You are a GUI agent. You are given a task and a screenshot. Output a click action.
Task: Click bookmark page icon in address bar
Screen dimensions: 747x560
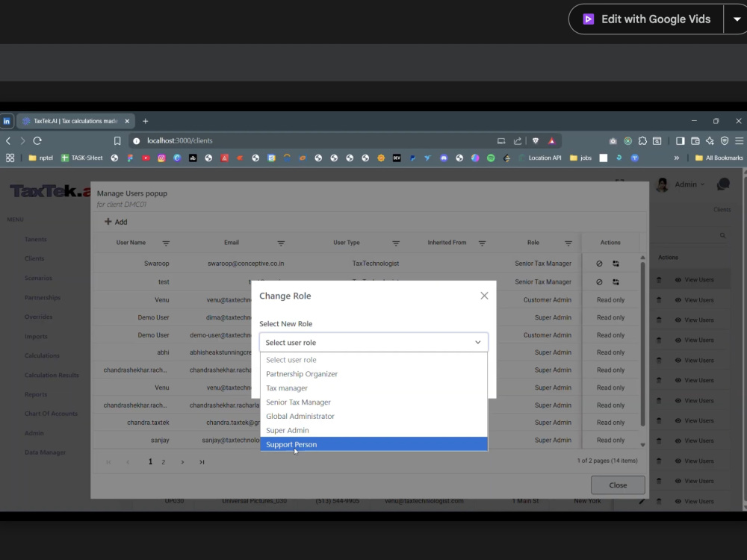click(x=117, y=140)
